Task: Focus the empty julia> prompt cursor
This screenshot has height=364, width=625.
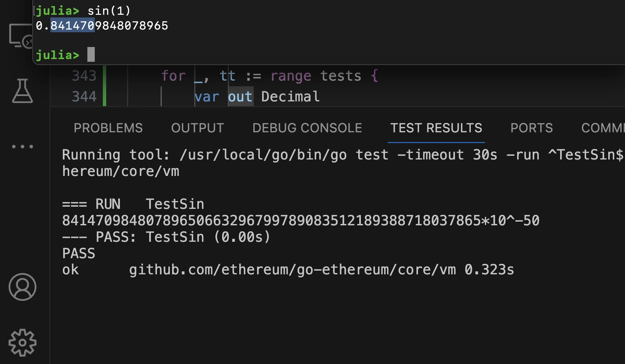Action: (x=91, y=54)
